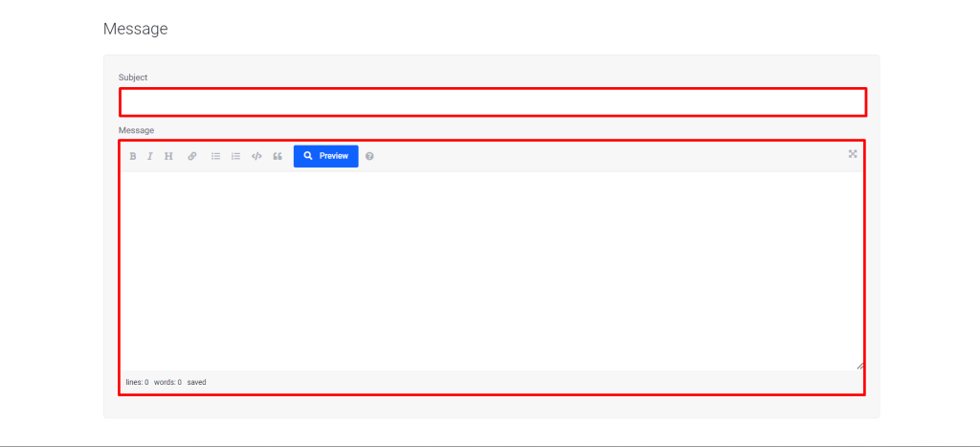Image resolution: width=980 pixels, height=447 pixels.
Task: Expand the editor to fullscreen mode
Action: point(853,154)
